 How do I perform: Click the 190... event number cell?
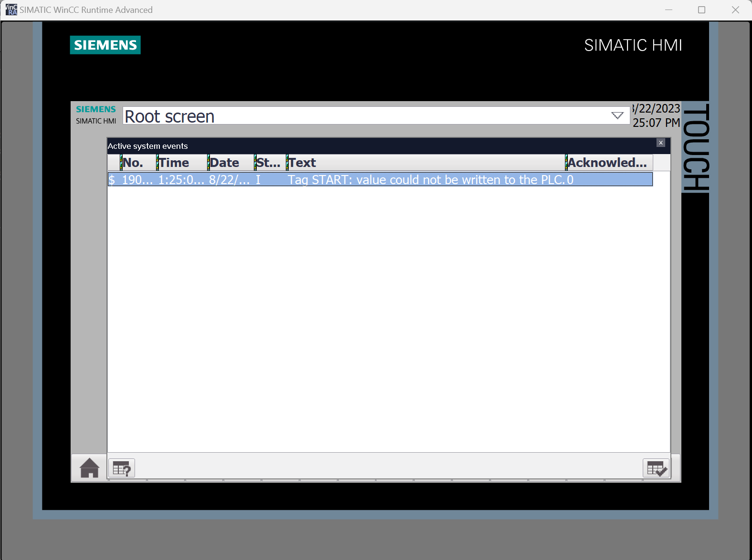137,180
